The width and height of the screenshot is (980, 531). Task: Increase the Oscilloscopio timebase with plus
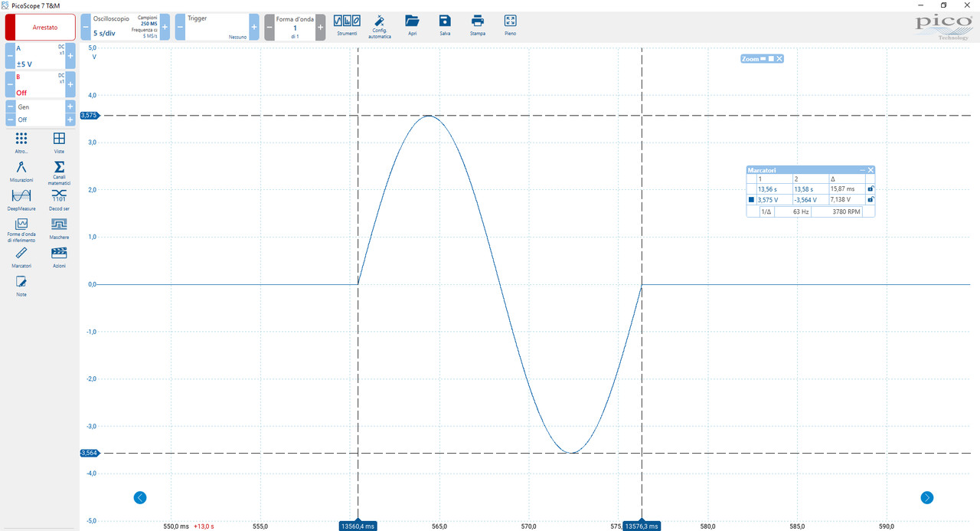tap(165, 27)
